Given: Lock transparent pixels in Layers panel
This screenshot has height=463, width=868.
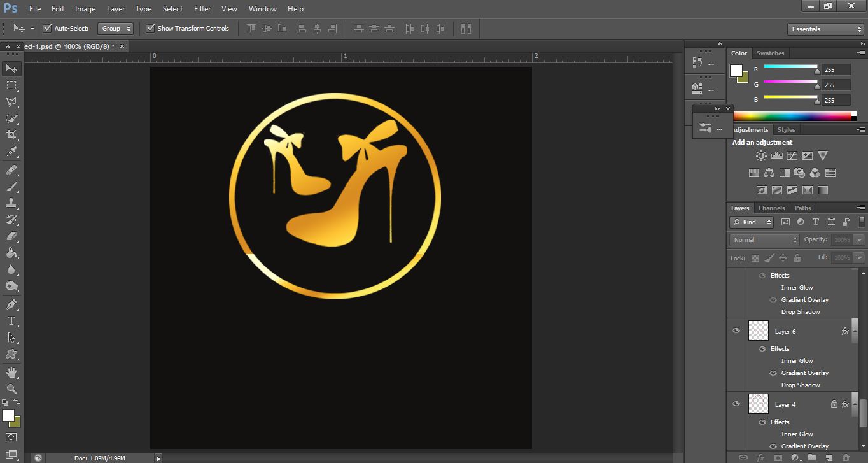Looking at the screenshot, I should (x=755, y=259).
